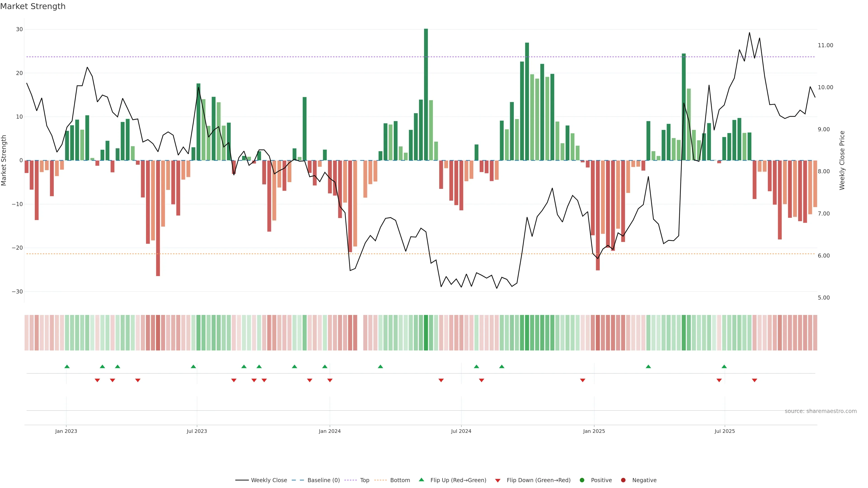Click Flip Down red triangle legend icon
This screenshot has height=488, width=868.
(x=498, y=481)
